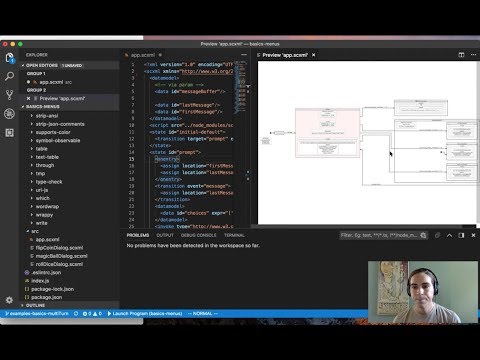480x360 pixels.
Task: Toggle the problems filter options icon
Action: [x=423, y=235]
